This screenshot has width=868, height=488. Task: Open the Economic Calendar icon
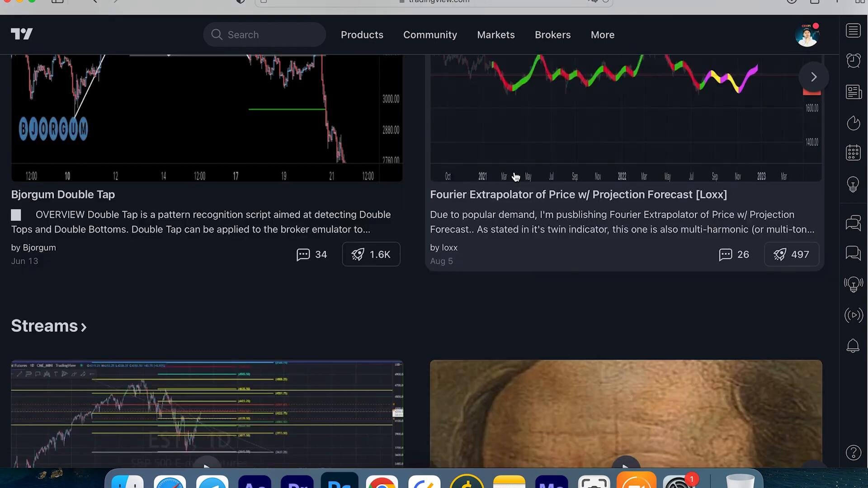[x=853, y=153]
